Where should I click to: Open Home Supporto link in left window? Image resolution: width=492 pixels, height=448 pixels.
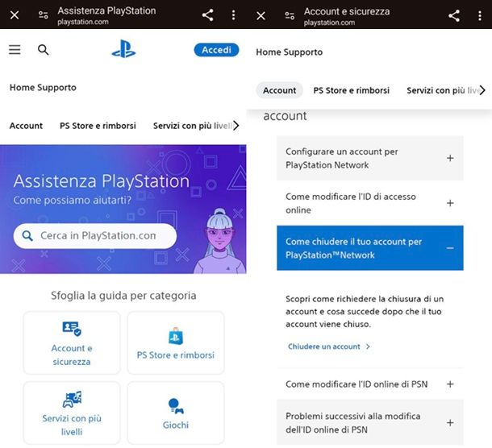tap(43, 88)
